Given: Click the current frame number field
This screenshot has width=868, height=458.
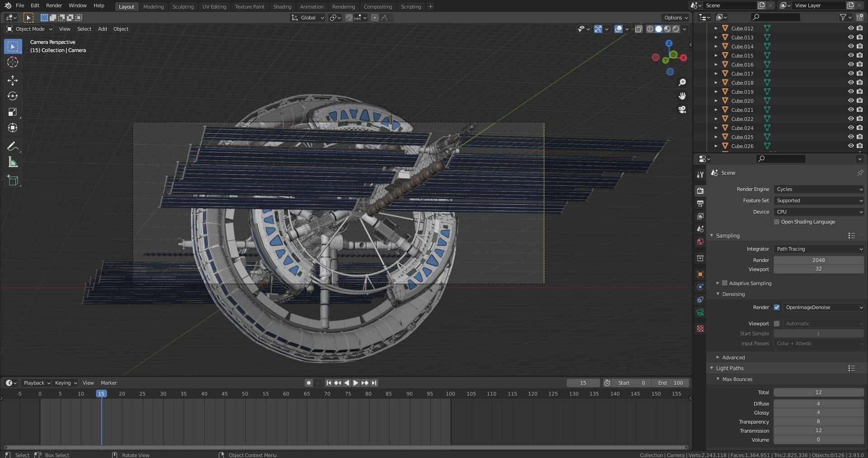Looking at the screenshot, I should pos(583,382).
